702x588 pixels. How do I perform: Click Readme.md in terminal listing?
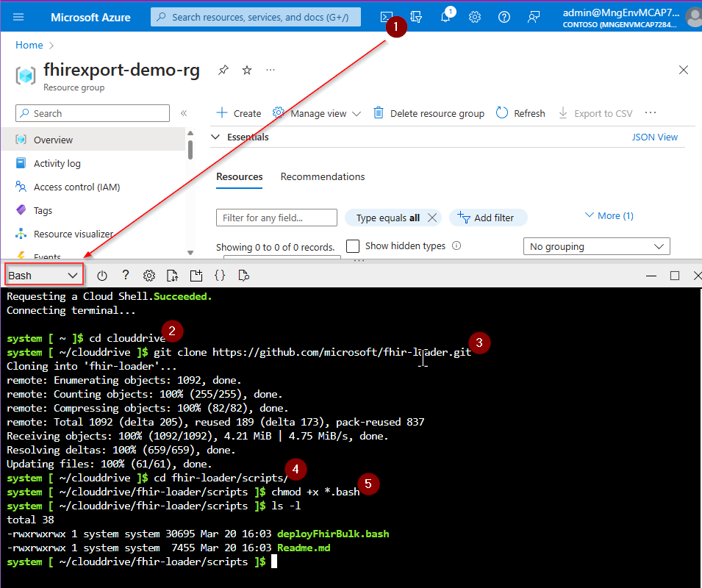coord(304,548)
